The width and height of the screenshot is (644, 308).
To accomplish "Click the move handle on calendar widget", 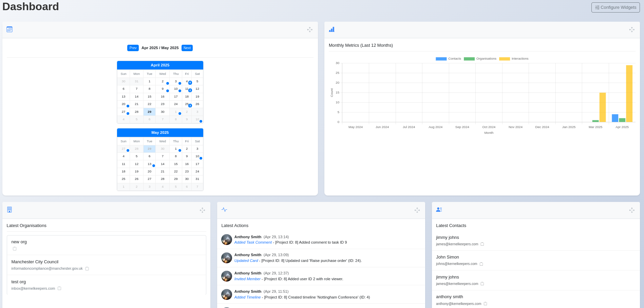I will tap(310, 30).
